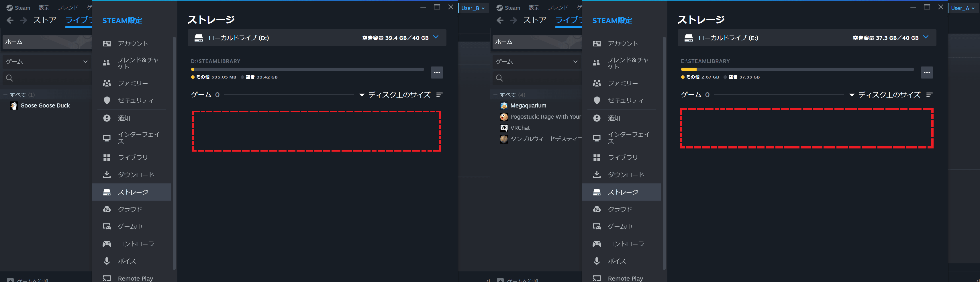Open インターフェイス settings in User_B's window
980x282 pixels.
132,138
